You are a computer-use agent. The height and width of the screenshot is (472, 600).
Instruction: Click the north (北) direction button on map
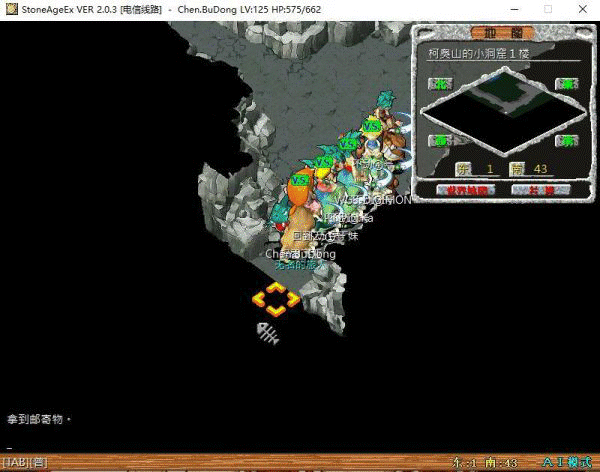tap(440, 83)
